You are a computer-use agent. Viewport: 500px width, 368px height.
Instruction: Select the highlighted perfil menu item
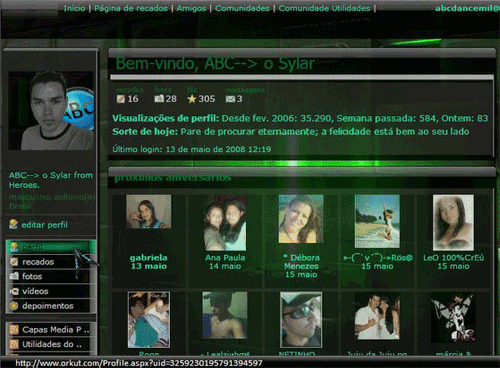[x=51, y=247]
